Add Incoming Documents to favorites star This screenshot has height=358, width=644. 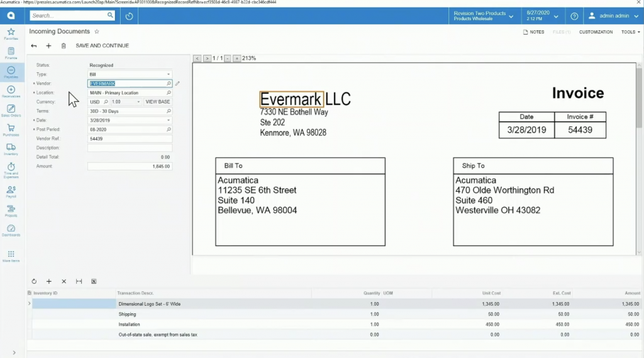tap(97, 31)
